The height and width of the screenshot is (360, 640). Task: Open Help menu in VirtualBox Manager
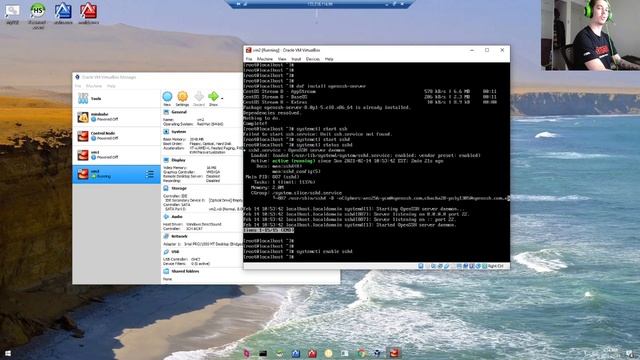tap(111, 86)
